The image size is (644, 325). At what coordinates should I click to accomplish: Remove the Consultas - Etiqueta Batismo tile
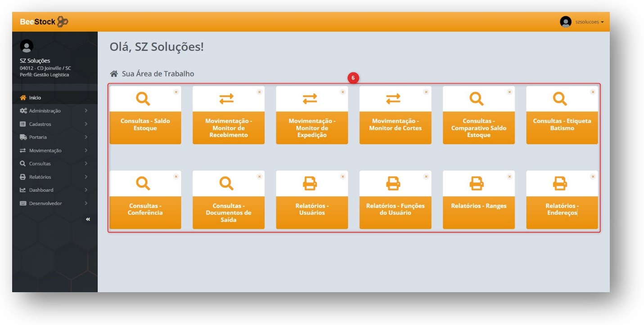(593, 92)
